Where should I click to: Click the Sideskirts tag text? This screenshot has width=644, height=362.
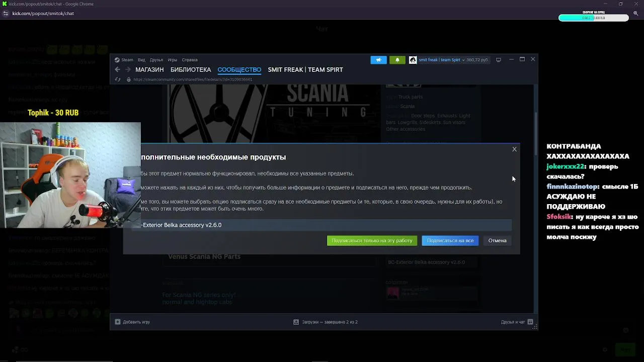430,122
